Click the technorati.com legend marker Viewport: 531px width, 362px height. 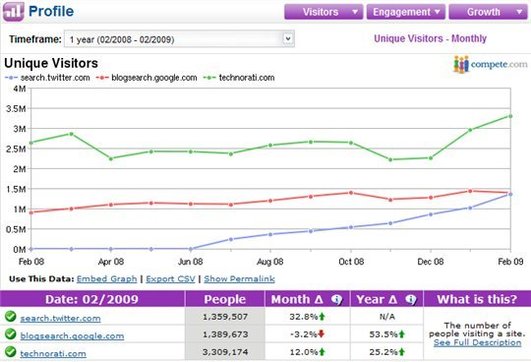tap(209, 78)
